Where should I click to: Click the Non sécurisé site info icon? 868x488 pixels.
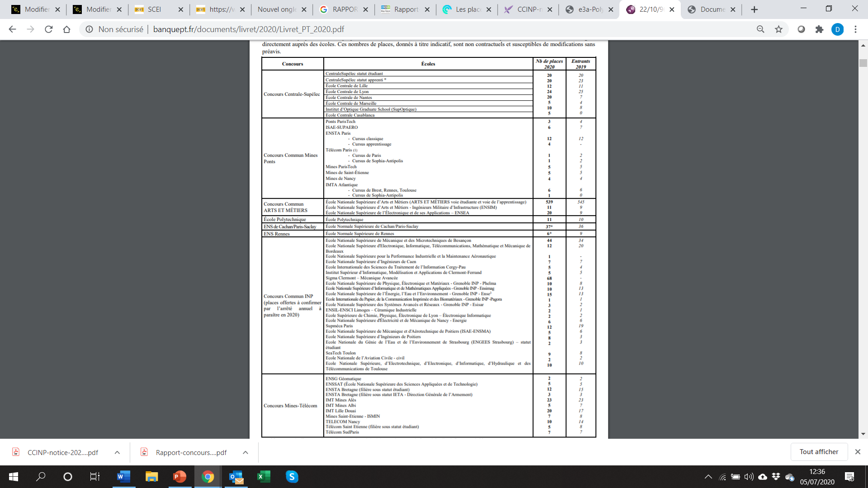pos(90,29)
